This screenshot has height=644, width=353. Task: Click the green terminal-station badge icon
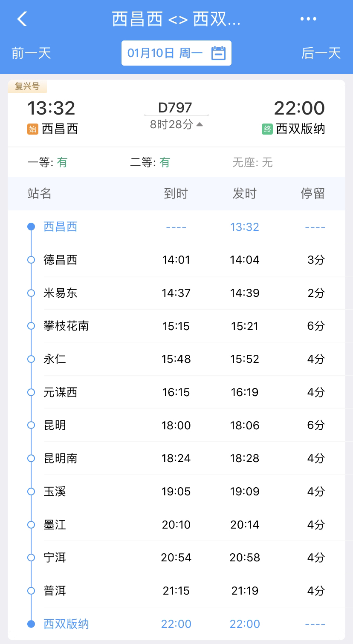coord(267,129)
